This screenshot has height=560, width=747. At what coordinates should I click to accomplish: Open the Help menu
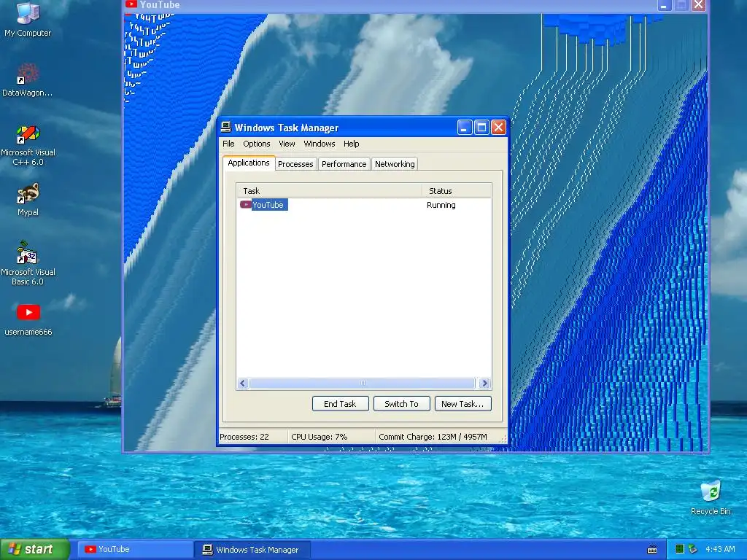click(351, 144)
